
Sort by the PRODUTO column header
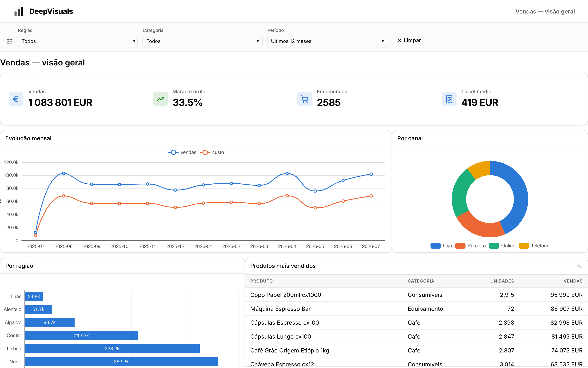point(262,281)
